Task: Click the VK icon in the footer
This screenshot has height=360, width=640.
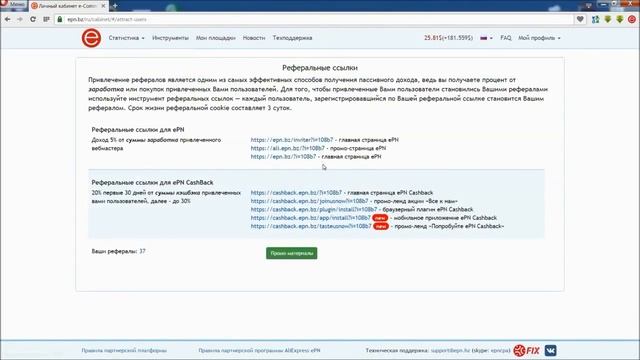Action: point(550,350)
